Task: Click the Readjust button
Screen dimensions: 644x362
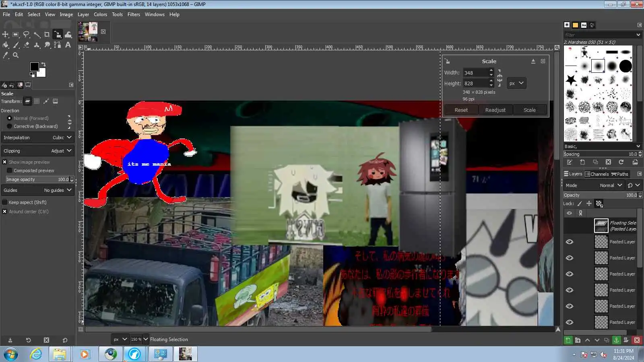Action: coord(495,110)
